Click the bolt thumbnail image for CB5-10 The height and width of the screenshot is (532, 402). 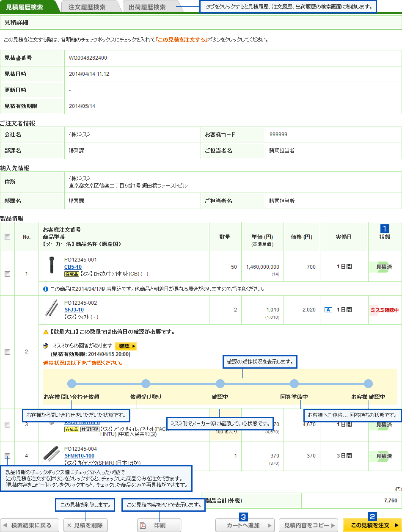(51, 265)
